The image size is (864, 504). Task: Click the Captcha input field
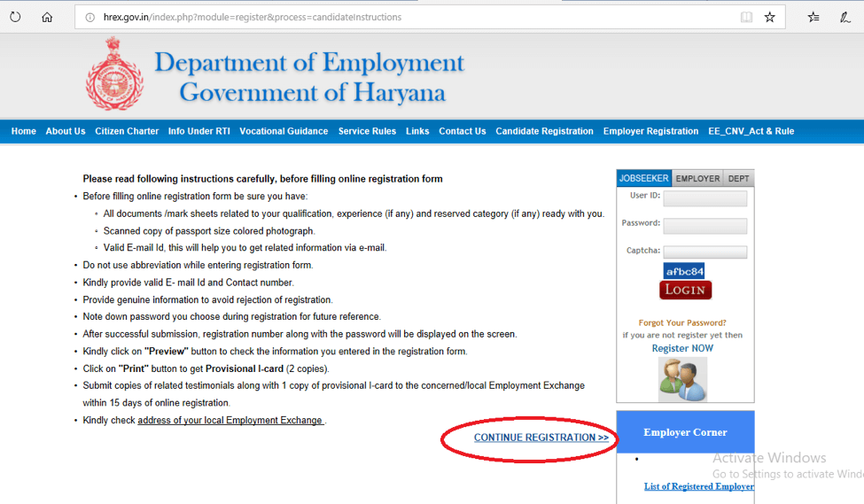705,252
